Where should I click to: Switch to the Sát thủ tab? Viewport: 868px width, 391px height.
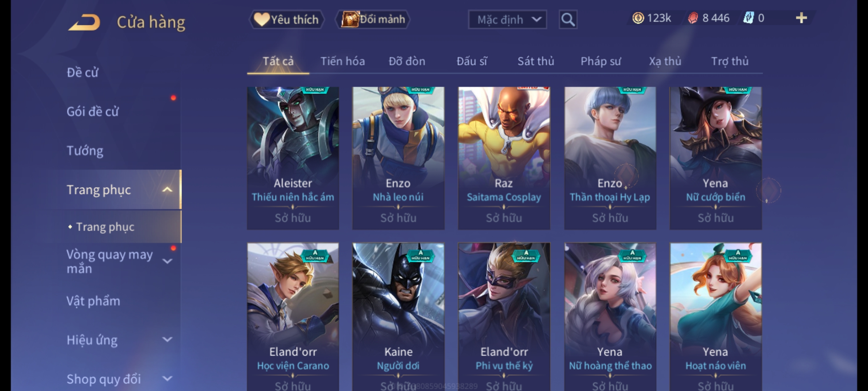(x=536, y=62)
